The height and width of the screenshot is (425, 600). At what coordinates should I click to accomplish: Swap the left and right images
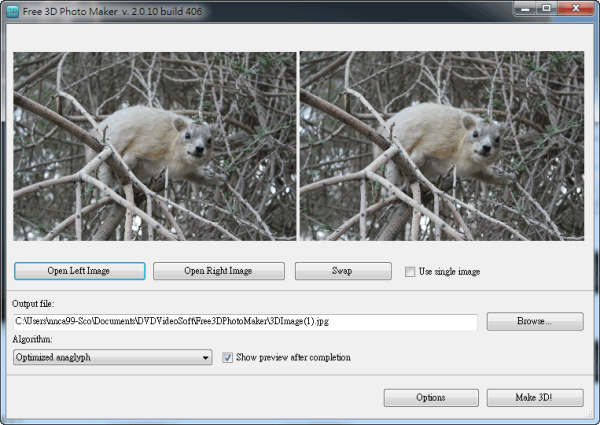tap(343, 271)
